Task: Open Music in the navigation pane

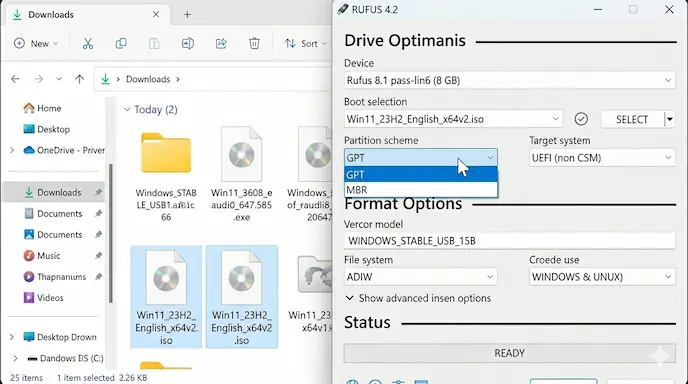Action: click(x=42, y=255)
